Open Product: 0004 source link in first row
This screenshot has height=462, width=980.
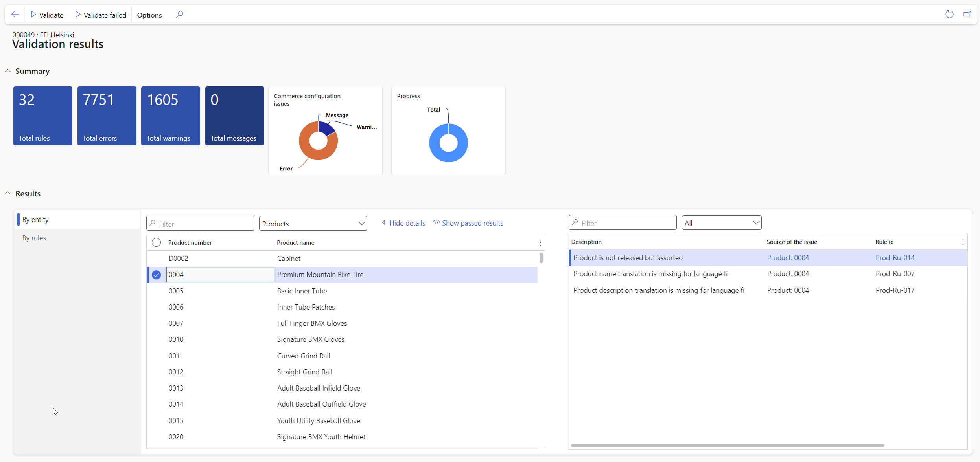(788, 258)
